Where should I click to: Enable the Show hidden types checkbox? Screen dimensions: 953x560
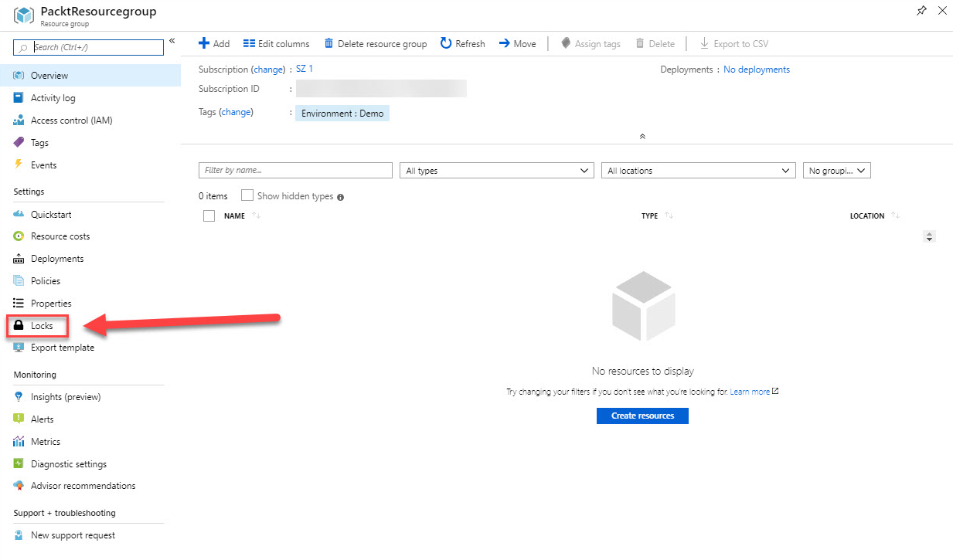247,196
